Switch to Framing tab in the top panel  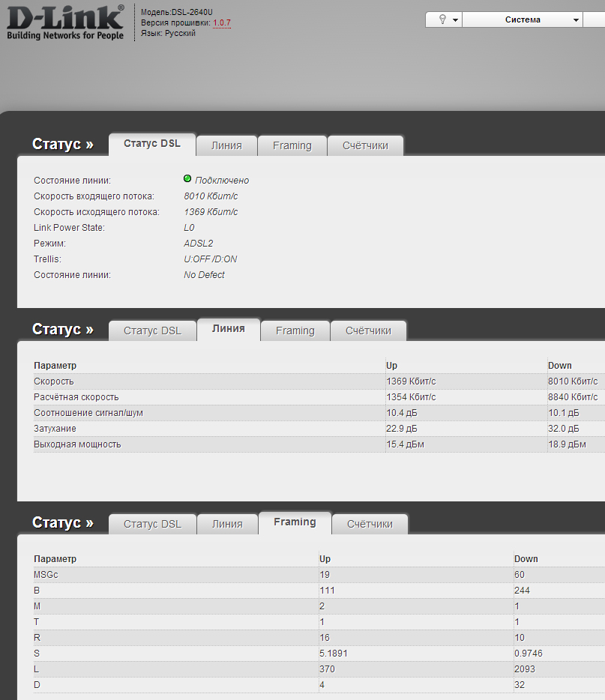click(292, 145)
